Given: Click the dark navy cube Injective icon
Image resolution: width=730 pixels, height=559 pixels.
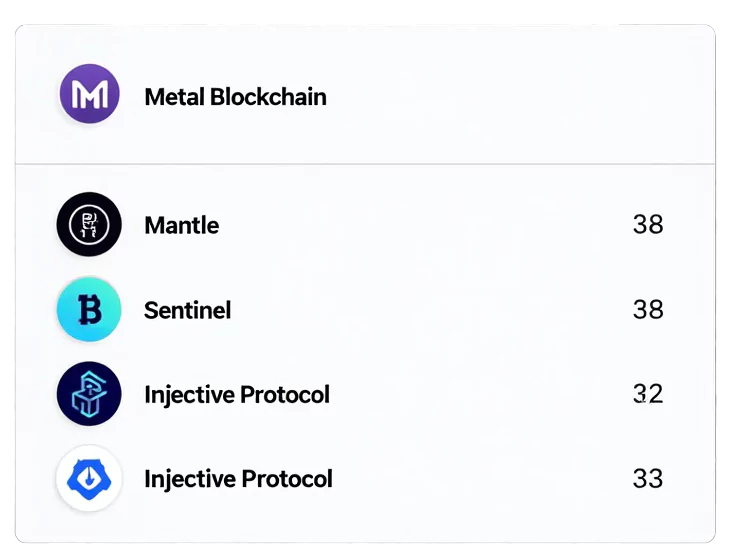Looking at the screenshot, I should pyautogui.click(x=89, y=394).
